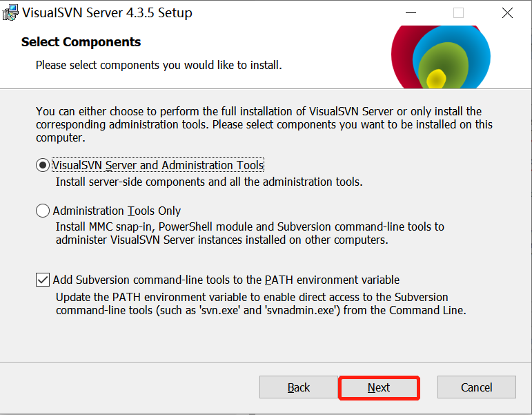Choose Administration Tools Only radio button

tap(42, 211)
